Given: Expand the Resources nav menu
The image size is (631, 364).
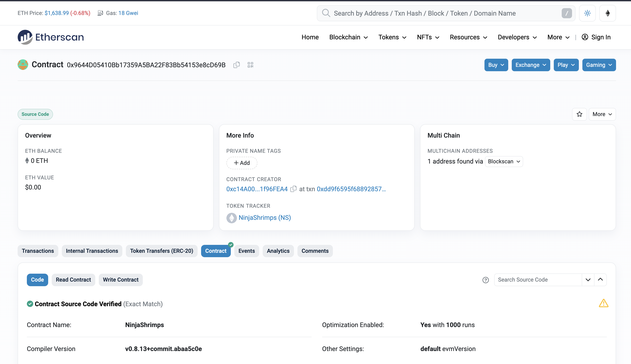Looking at the screenshot, I should [x=468, y=37].
